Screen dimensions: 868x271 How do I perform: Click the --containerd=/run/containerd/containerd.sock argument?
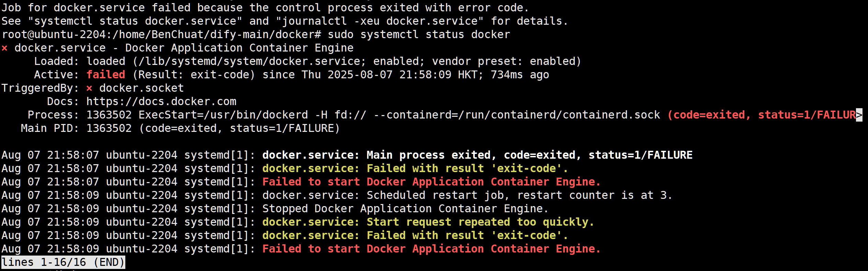517,115
